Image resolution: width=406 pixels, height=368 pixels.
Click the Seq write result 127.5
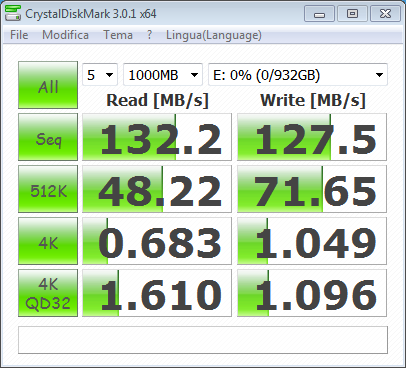[x=312, y=137]
